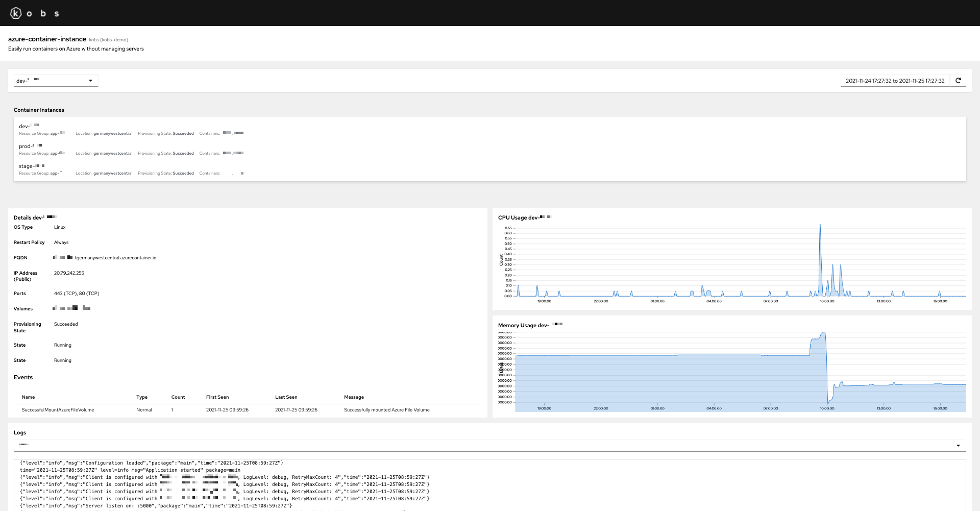Click the Container Instances heading
Image resolution: width=980 pixels, height=511 pixels.
point(39,110)
